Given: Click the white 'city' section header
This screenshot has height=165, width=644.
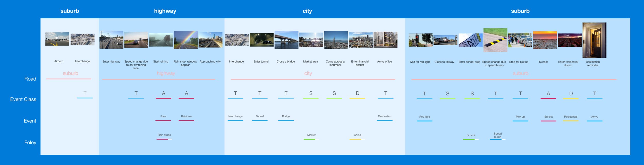Looking at the screenshot, I should click(x=307, y=11).
